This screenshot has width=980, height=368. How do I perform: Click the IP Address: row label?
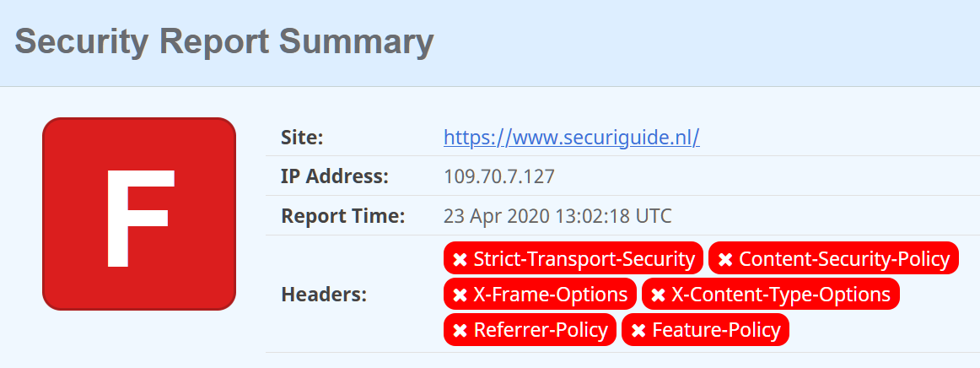point(335,176)
